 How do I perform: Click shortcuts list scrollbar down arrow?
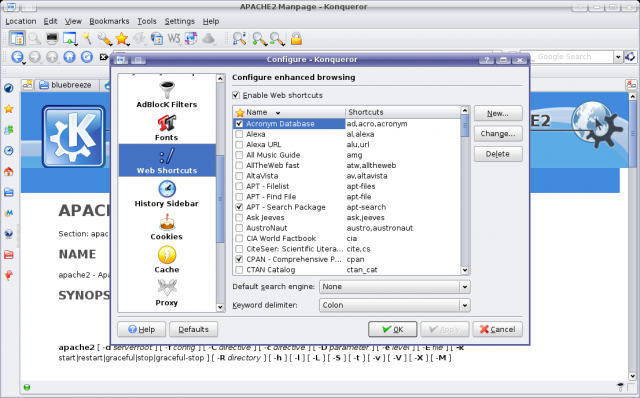[464, 270]
